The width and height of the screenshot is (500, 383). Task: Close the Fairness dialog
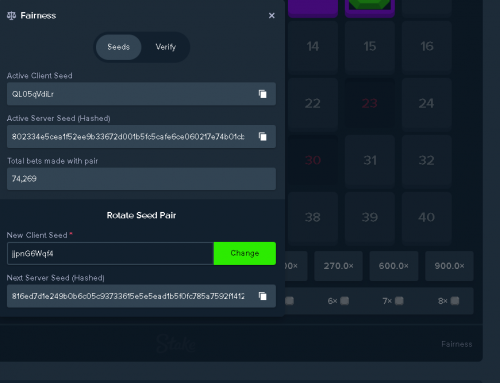tap(272, 16)
